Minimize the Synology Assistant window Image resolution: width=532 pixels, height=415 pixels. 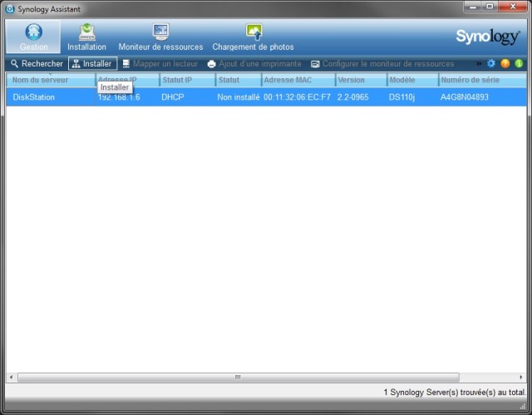(x=473, y=7)
